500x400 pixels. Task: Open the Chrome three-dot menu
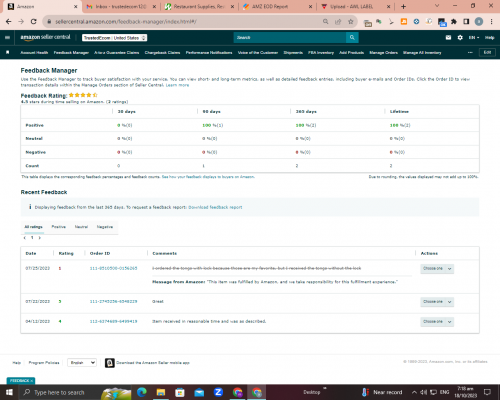click(491, 22)
